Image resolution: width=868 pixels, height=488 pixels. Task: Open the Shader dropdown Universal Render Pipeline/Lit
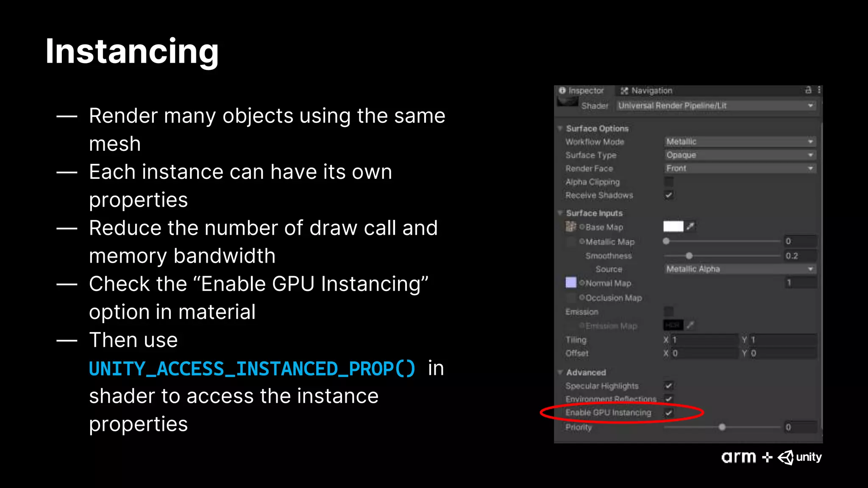coord(716,105)
